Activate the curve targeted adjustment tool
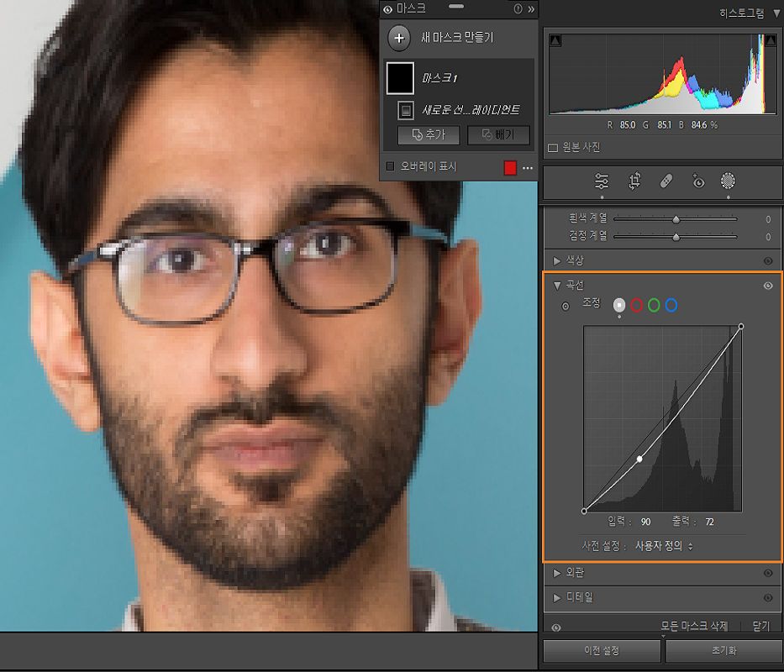 (x=566, y=307)
